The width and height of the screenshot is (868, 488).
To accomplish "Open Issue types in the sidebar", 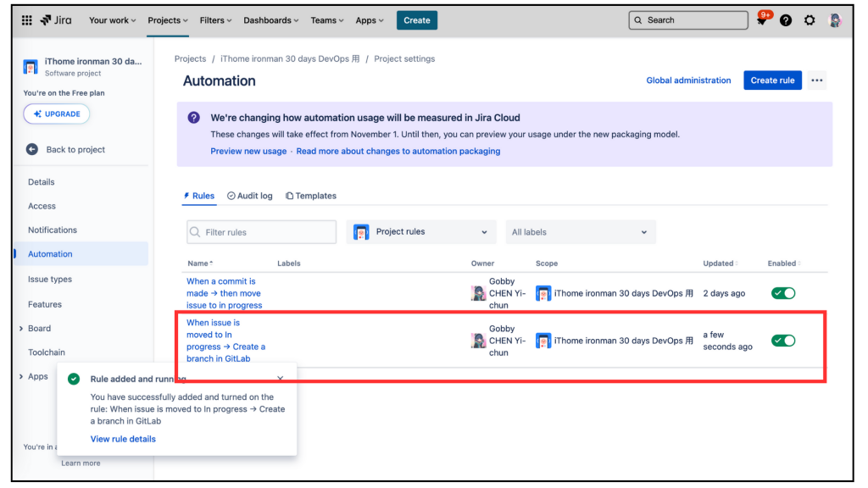I will tap(50, 280).
